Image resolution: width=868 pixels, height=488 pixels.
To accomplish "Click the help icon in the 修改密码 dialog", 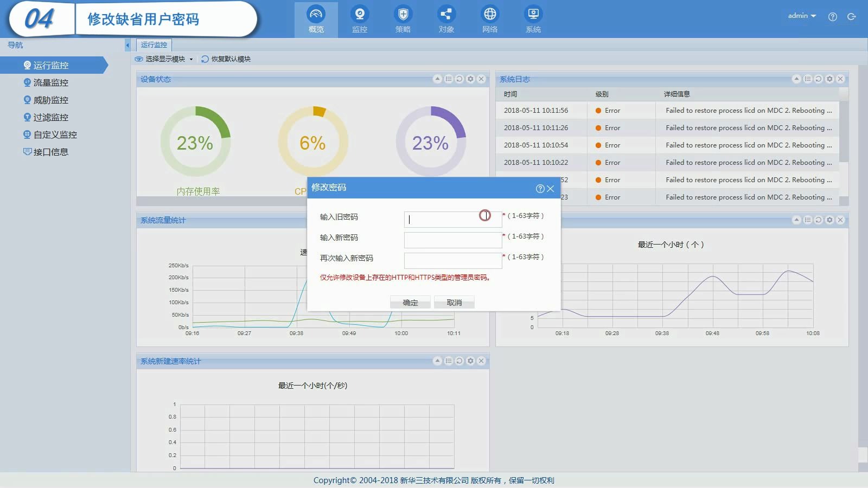I will (540, 189).
